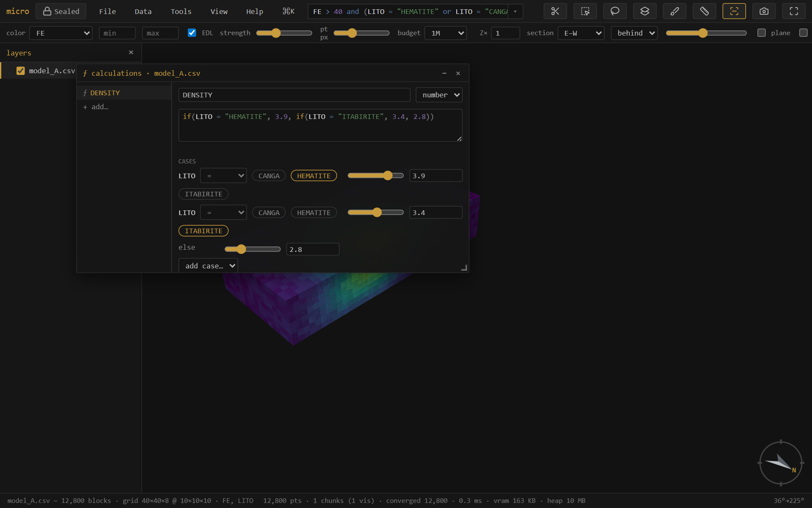Open the Help menu

255,11
